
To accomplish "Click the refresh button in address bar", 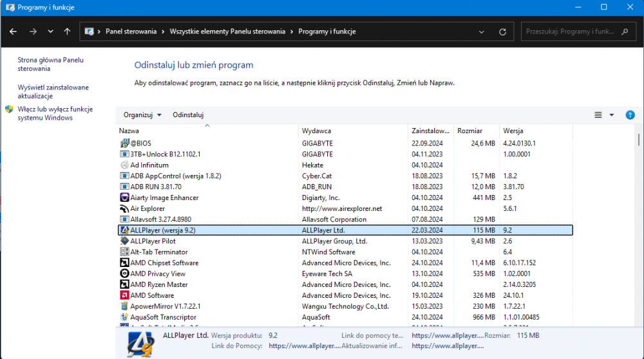I will coord(502,32).
